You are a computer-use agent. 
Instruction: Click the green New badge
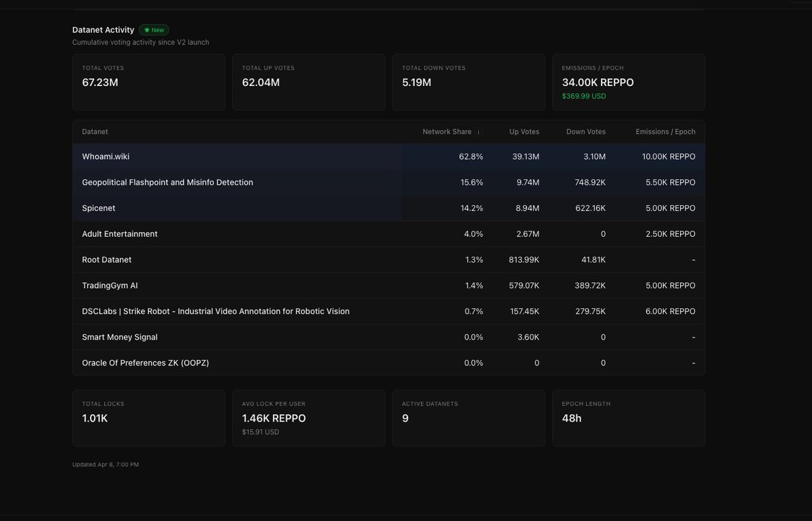pos(154,30)
